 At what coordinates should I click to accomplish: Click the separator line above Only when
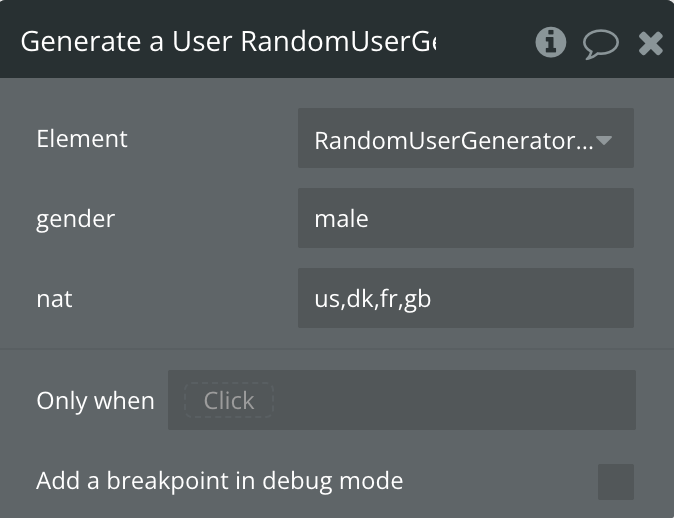[x=337, y=349]
